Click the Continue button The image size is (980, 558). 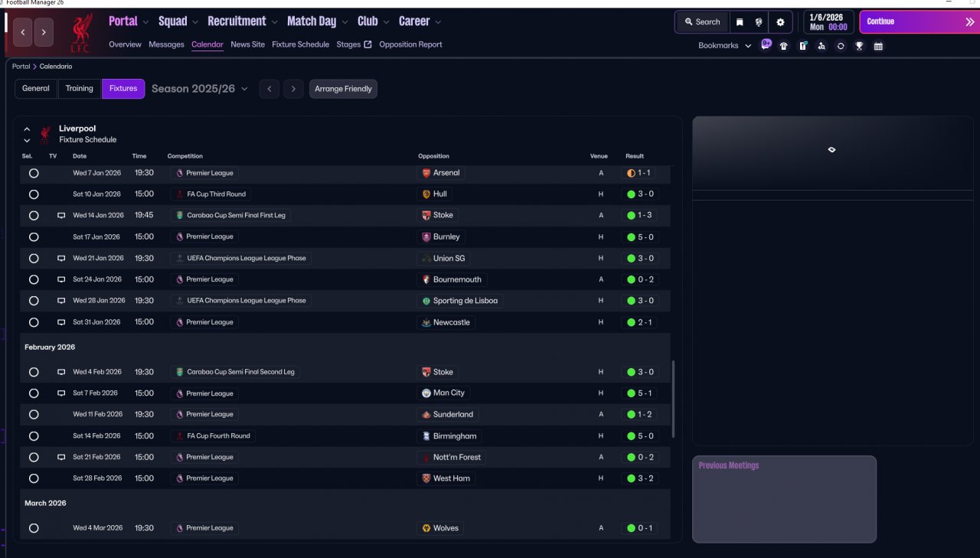919,22
